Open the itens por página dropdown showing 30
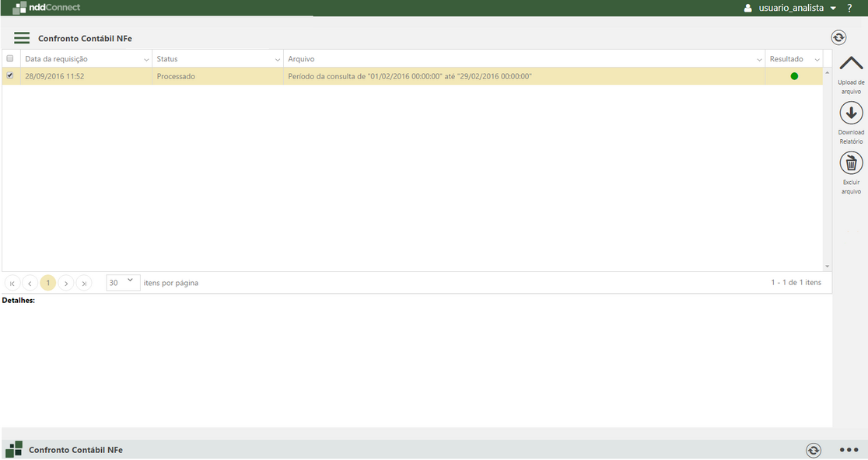 tap(122, 282)
